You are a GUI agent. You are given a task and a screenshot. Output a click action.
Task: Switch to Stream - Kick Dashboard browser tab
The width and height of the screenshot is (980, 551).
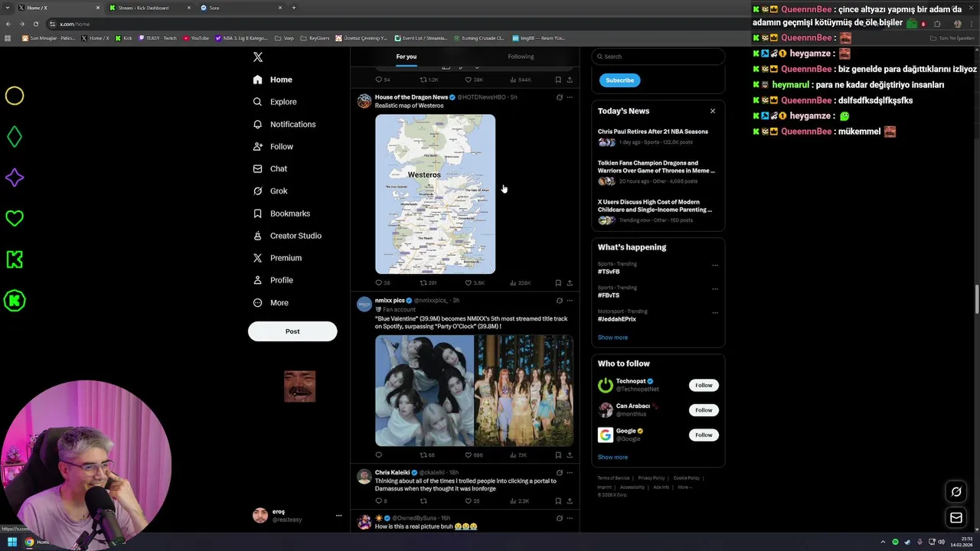[149, 8]
